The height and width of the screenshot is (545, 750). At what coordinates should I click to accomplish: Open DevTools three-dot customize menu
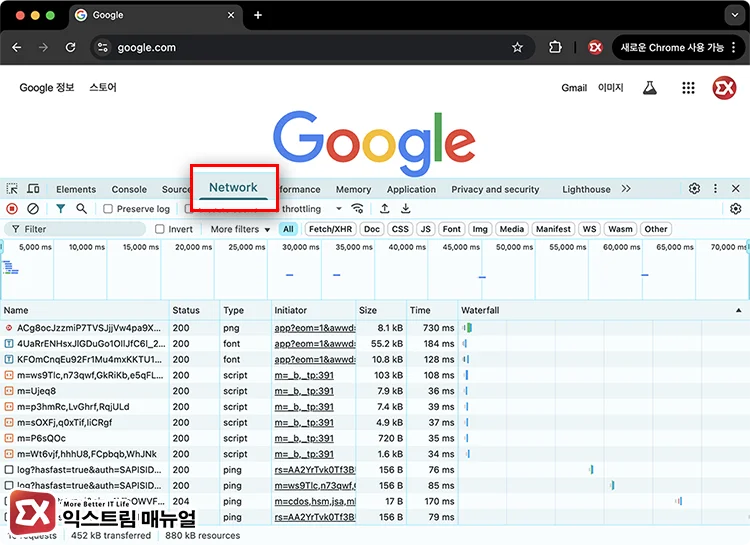click(x=715, y=189)
